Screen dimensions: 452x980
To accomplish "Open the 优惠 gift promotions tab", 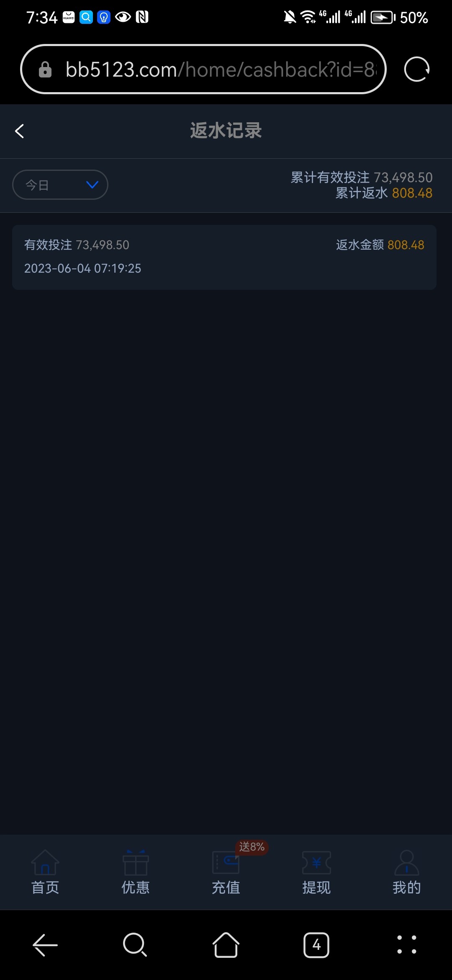I will (x=136, y=872).
